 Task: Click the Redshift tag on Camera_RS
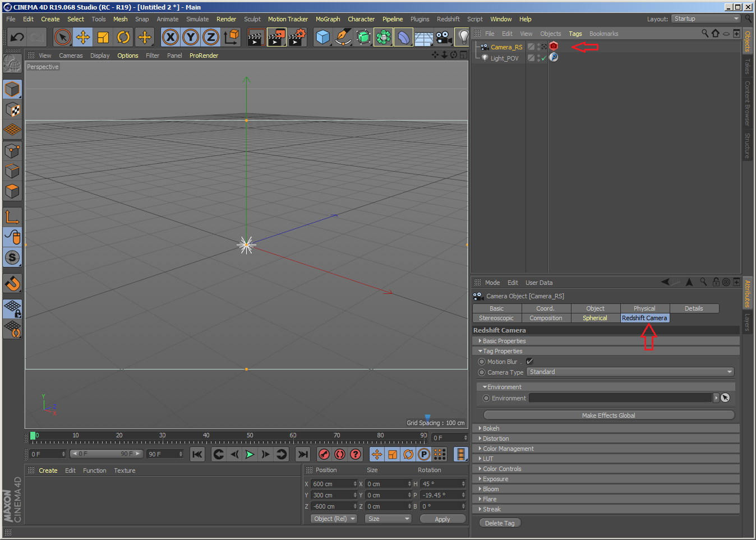pos(554,47)
